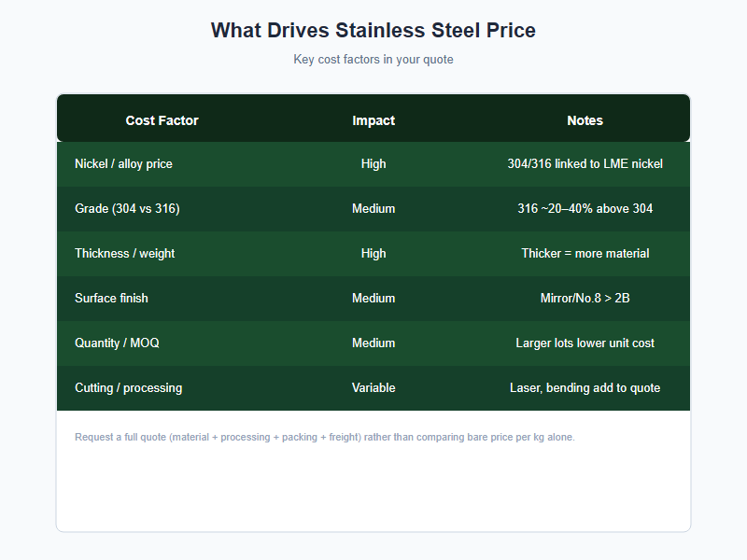Click the 'High' impact in the Thickness row
Screen dimensions: 747x560
pyautogui.click(x=373, y=253)
